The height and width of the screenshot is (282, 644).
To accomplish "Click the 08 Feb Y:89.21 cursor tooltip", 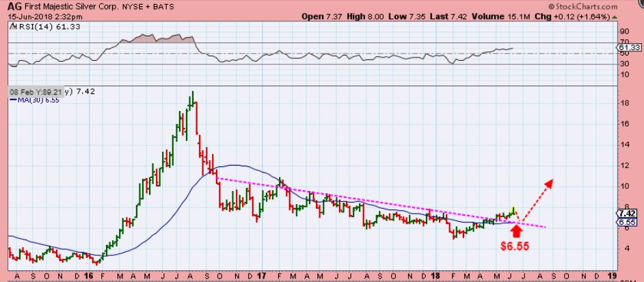I will pos(36,92).
